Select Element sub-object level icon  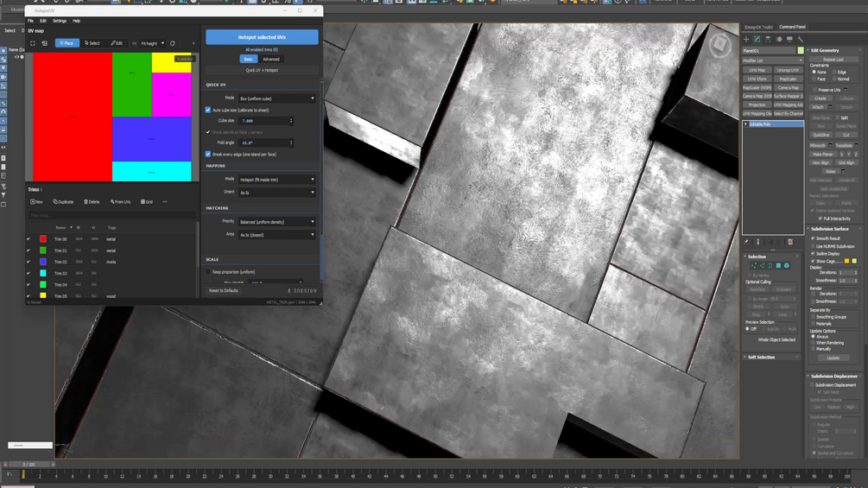click(787, 265)
